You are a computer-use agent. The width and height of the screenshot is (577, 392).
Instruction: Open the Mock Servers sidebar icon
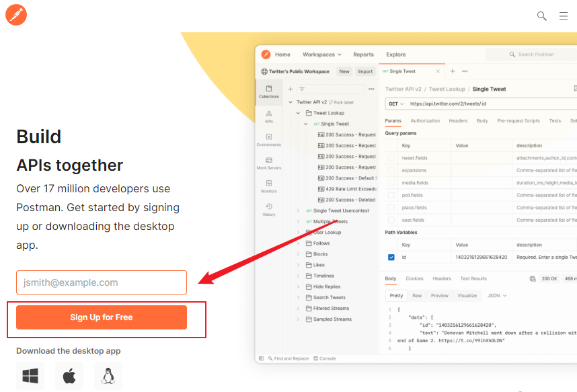pos(269,163)
